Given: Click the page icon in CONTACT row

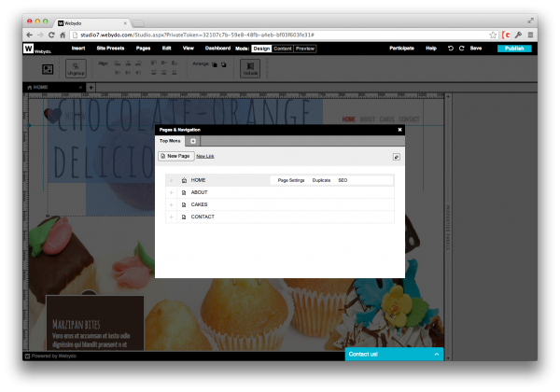Looking at the screenshot, I should click(184, 217).
